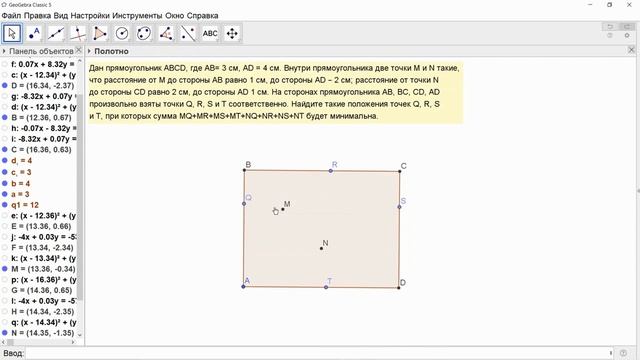Image resolution: width=640 pixels, height=360 pixels.
Task: Expand the Algebra panel header arrow
Action: pos(4,51)
